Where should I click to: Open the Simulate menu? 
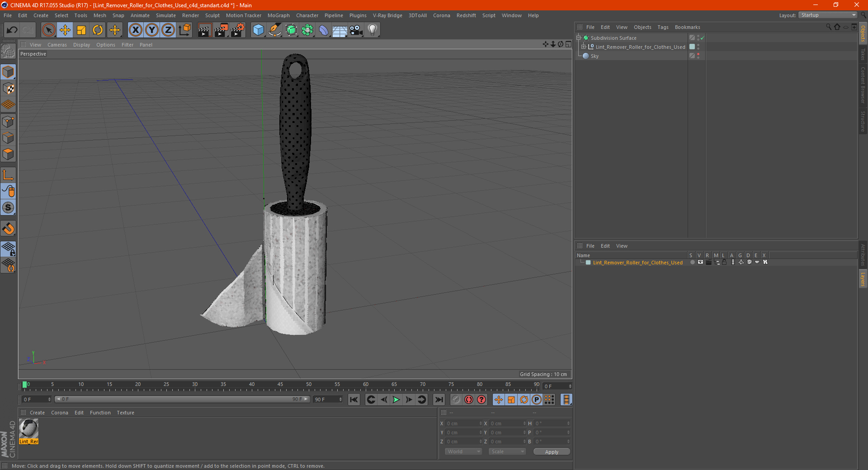[166, 15]
